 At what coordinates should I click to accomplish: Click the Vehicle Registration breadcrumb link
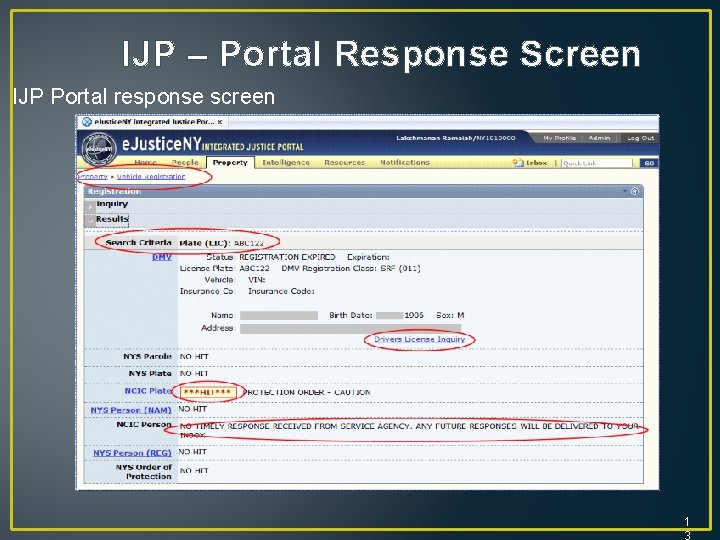pos(151,176)
